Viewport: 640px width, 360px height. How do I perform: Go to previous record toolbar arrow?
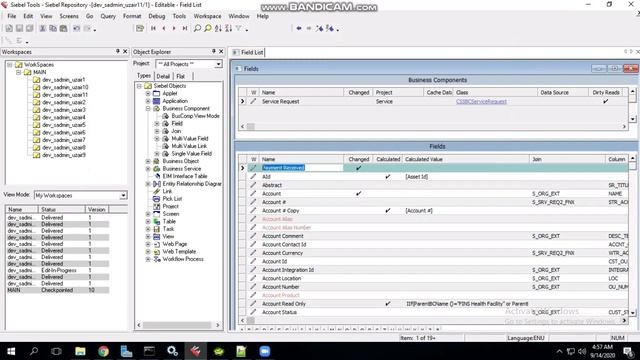(164, 28)
